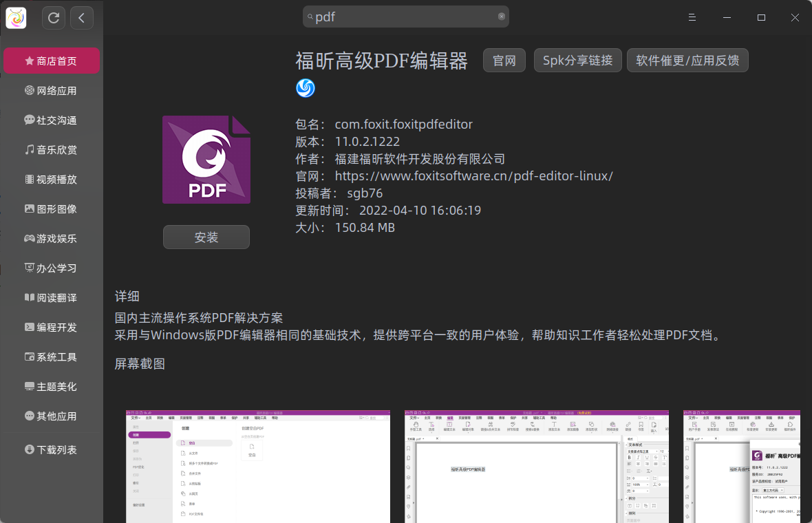
Task: Open the 下载列表 downloads section
Action: click(52, 449)
